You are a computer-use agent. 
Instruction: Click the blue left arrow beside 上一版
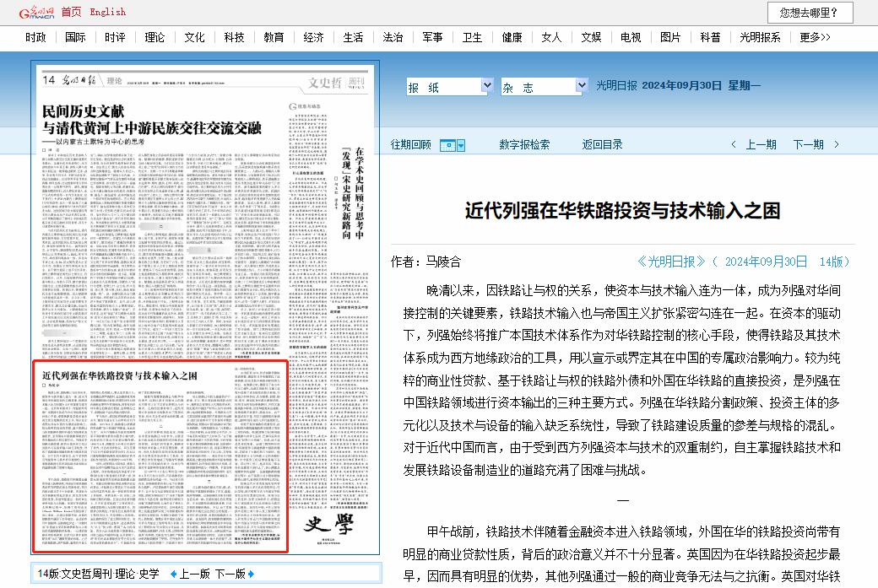173,574
